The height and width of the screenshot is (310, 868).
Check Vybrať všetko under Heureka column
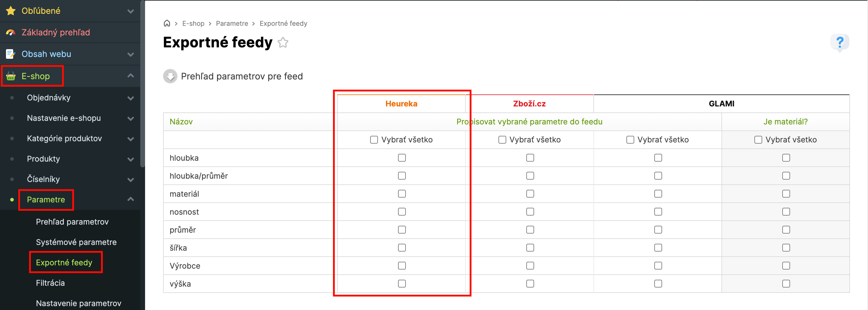coord(374,140)
